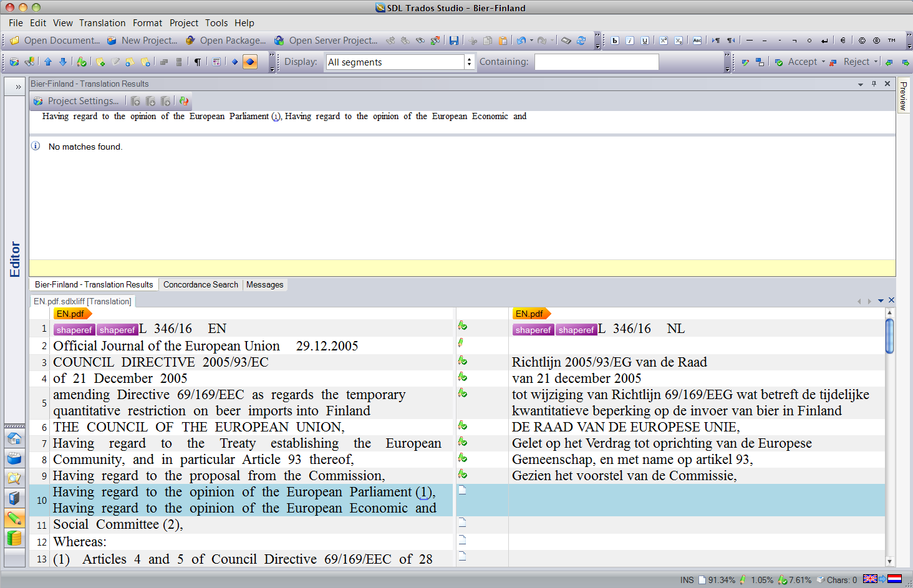
Task: Click the Containing filter text field
Action: (596, 62)
